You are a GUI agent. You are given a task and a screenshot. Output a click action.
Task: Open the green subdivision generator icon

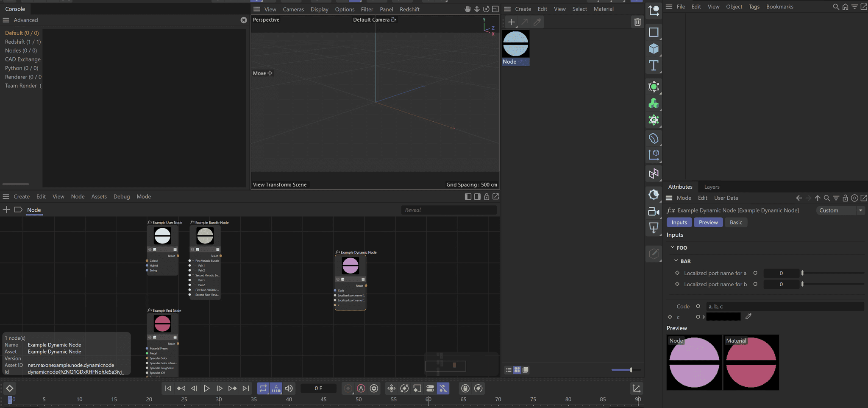pos(654,87)
